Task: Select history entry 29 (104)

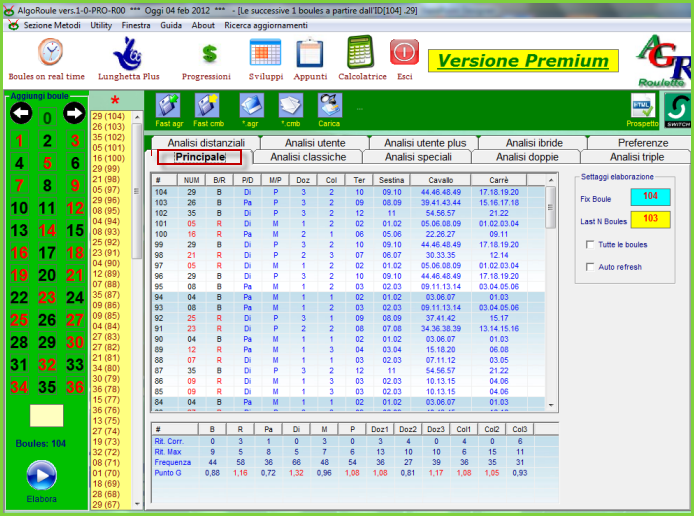Action: (x=108, y=116)
